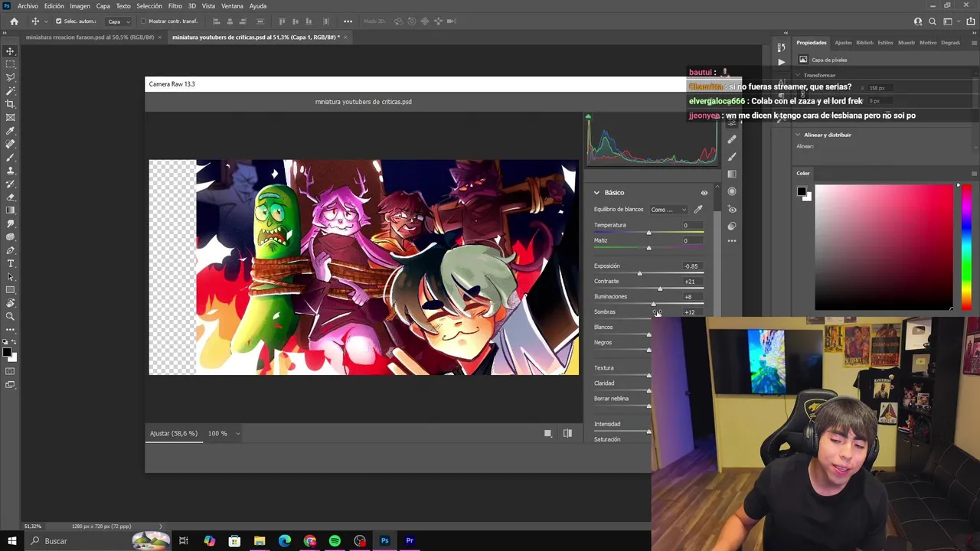
Task: Open the Ventana menu
Action: click(232, 6)
